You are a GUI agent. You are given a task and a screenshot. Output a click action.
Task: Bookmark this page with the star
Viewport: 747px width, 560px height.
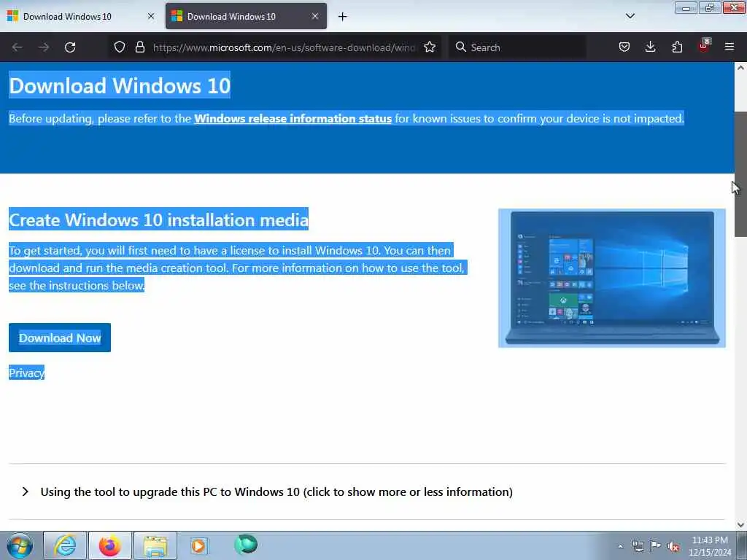(x=430, y=47)
